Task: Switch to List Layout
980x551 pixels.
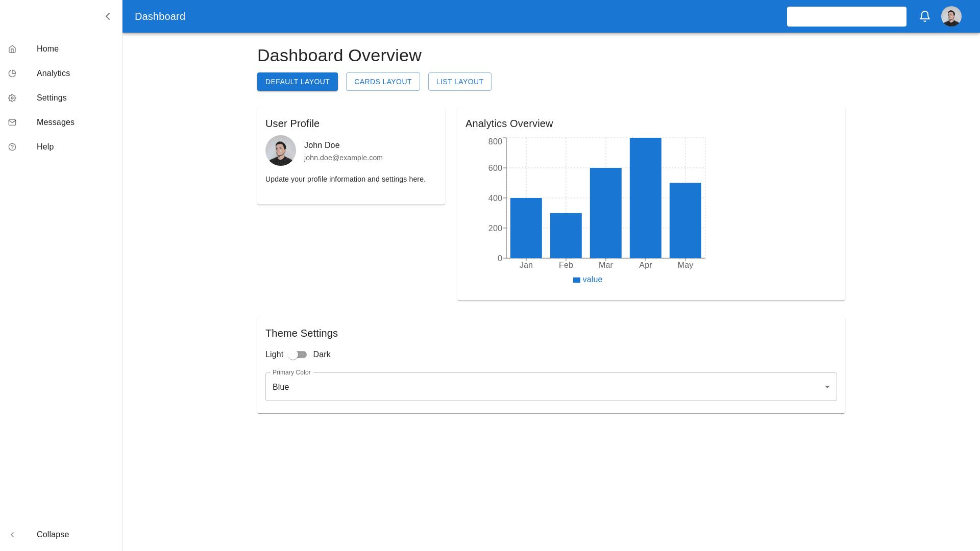Action: click(459, 82)
